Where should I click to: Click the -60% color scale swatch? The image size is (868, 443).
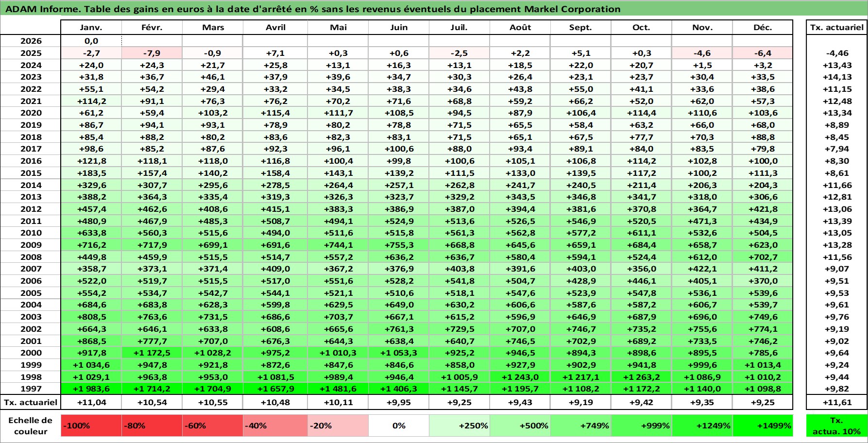[213, 426]
